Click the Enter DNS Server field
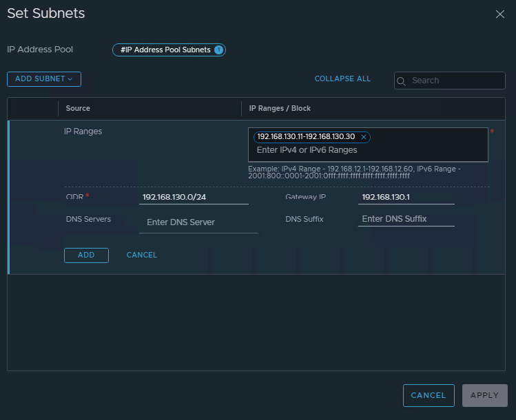Viewport: 516px width, 420px height. (x=198, y=222)
